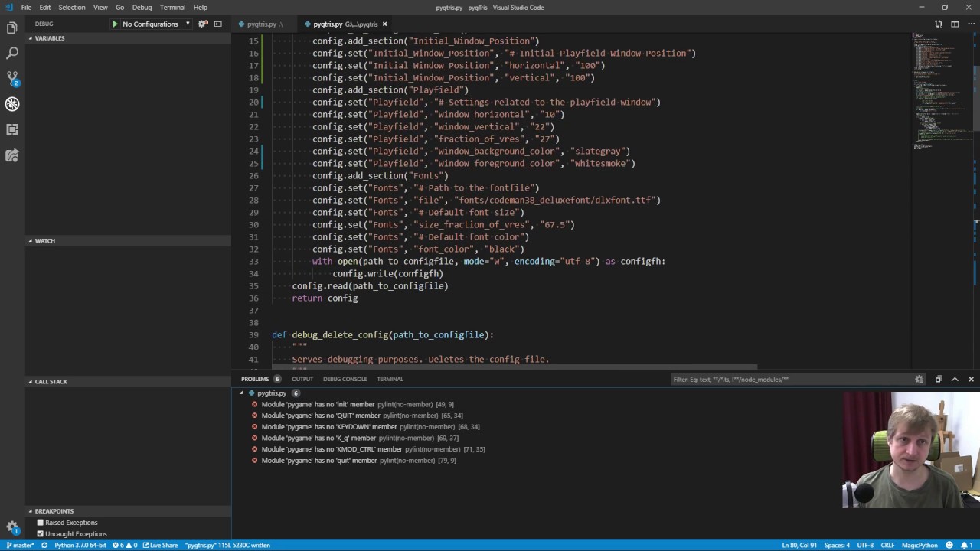This screenshot has width=980, height=551.
Task: Open the File menu
Action: point(26,7)
